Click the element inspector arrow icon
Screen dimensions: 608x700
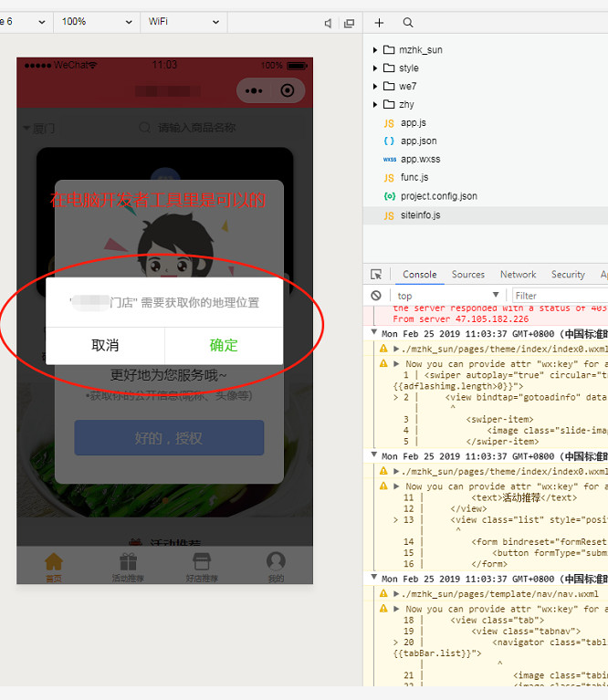[x=376, y=274]
